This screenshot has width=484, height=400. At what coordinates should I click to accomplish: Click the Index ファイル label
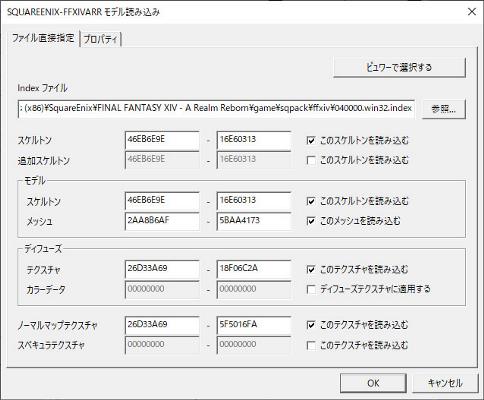click(x=42, y=88)
